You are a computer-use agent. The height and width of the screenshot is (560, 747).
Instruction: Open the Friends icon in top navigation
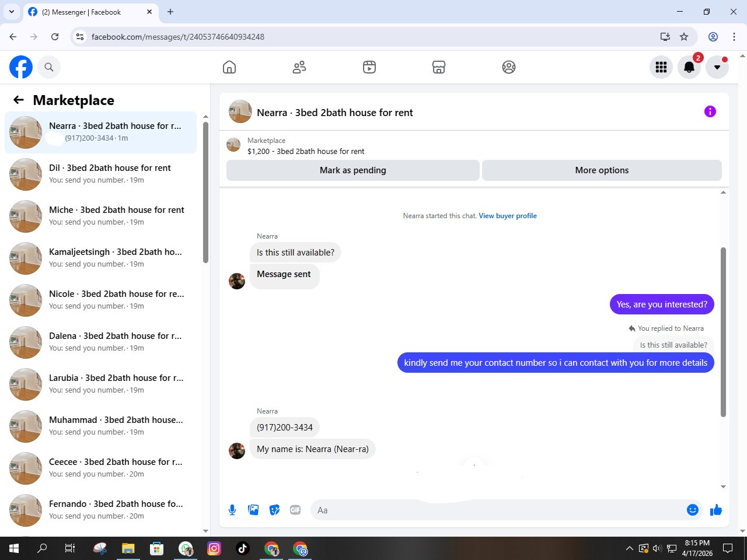point(299,67)
